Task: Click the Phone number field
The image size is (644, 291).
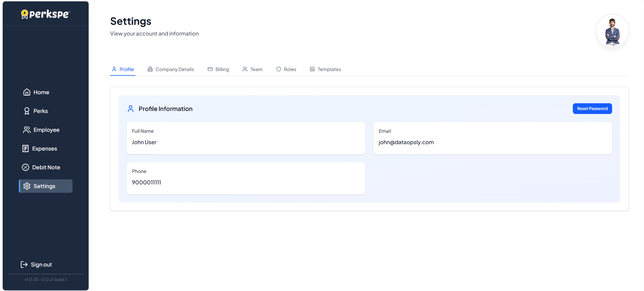Action: (245, 178)
